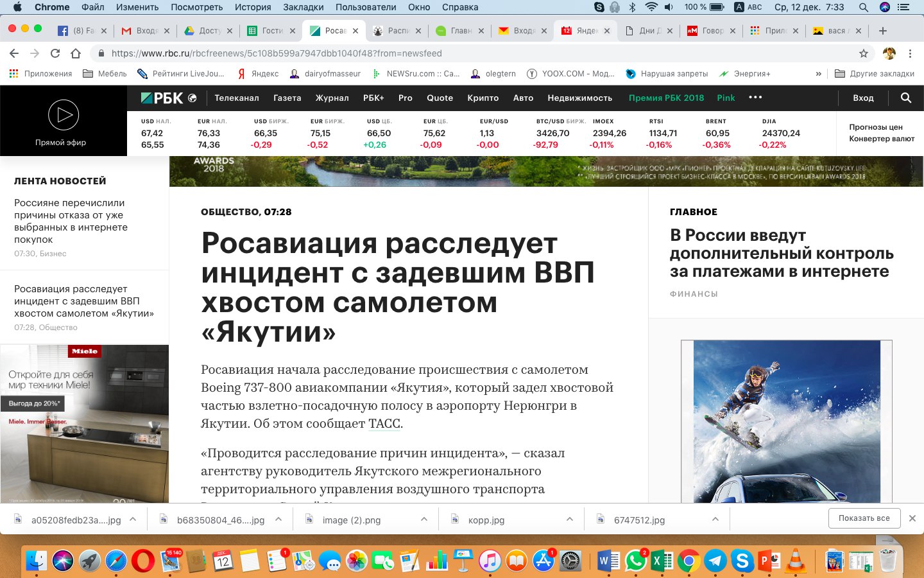Open news item Россияне перечислили причины отказа
Image resolution: width=924 pixels, height=578 pixels.
(71, 221)
